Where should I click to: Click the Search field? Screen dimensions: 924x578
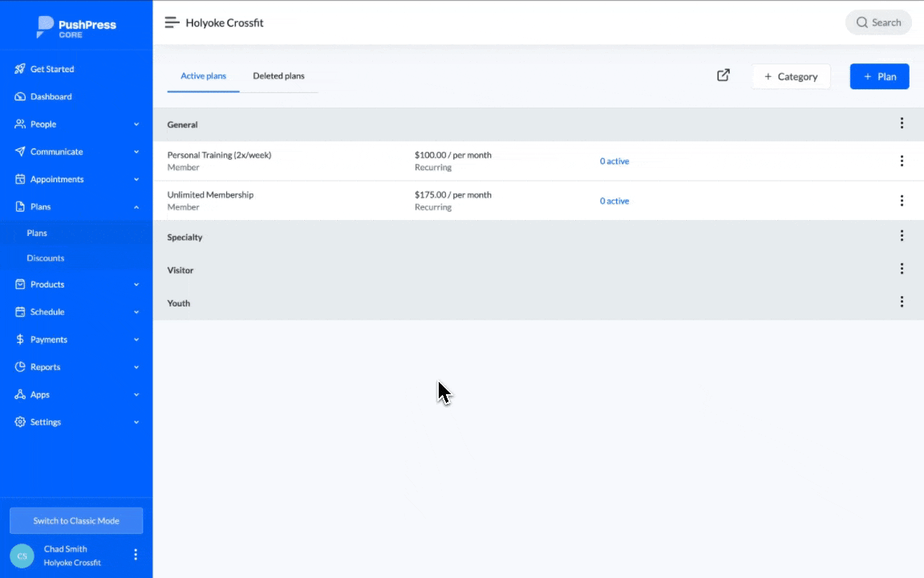[878, 22]
